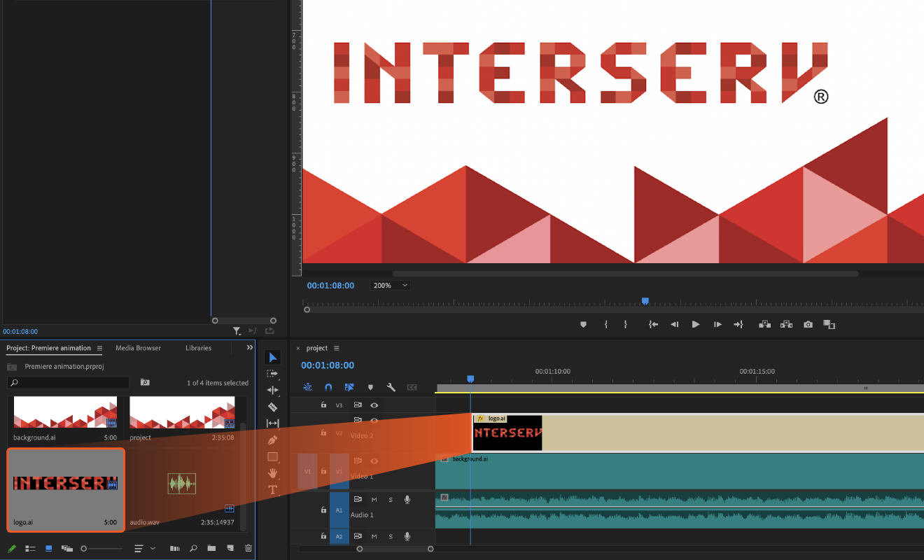Activate the Ripple Edit tool

point(273,390)
